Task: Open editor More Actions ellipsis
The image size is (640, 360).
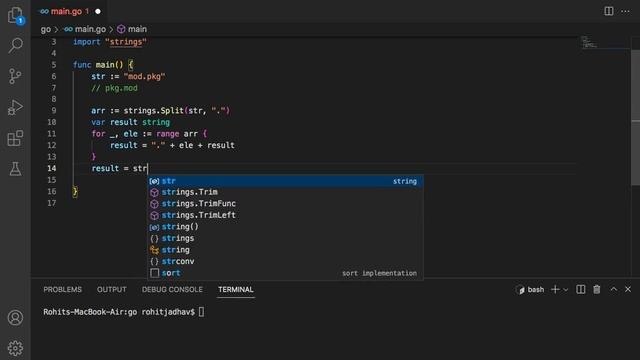Action: [x=625, y=11]
